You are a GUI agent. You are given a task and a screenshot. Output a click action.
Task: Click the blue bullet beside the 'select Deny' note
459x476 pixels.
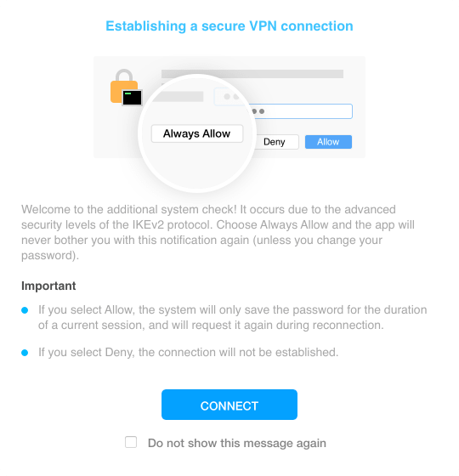click(x=25, y=353)
